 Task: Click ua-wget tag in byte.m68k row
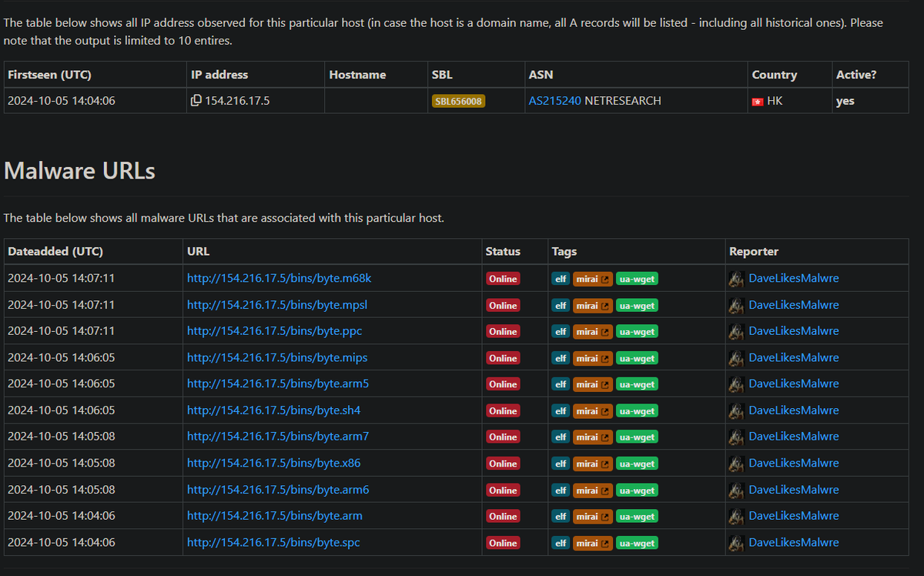pyautogui.click(x=637, y=279)
